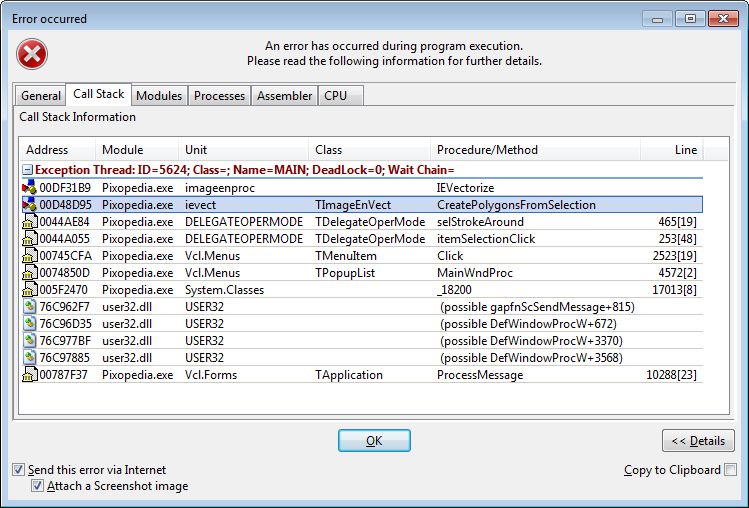
Task: Click the address 00DF31B9
Action: (65, 188)
